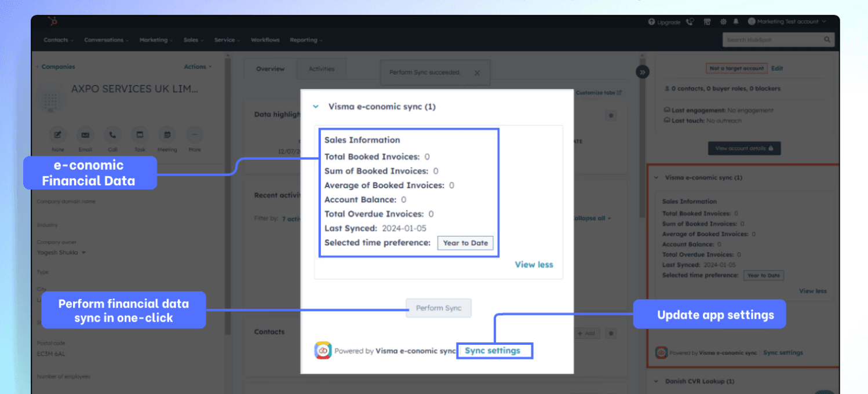
Task: Click the Upgrade arrow icon in top bar
Action: point(652,22)
